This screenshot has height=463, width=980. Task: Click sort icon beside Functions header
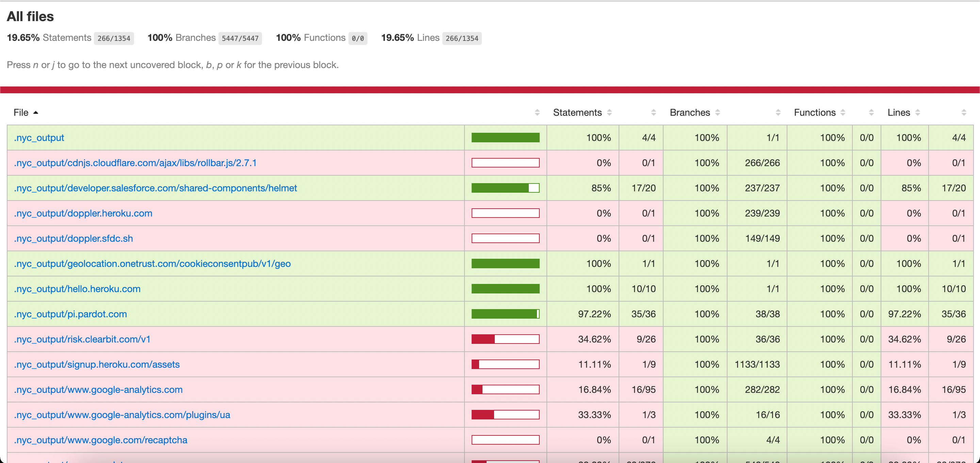[843, 112]
